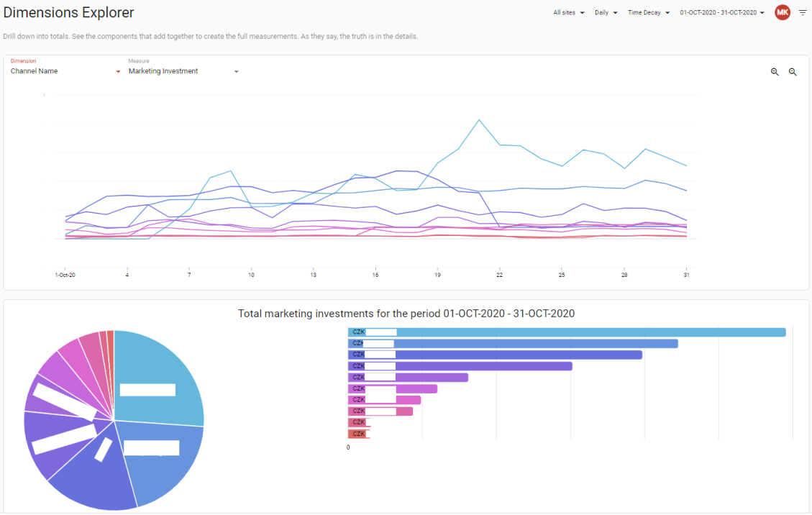Click the shortest red bar in chart
The height and width of the screenshot is (515, 812).
(359, 434)
